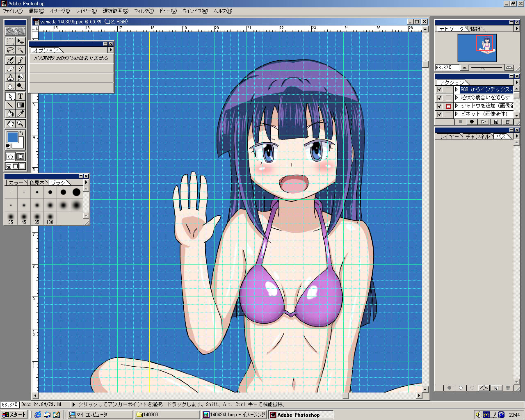Expand the シャドウを追加 action

click(457, 106)
